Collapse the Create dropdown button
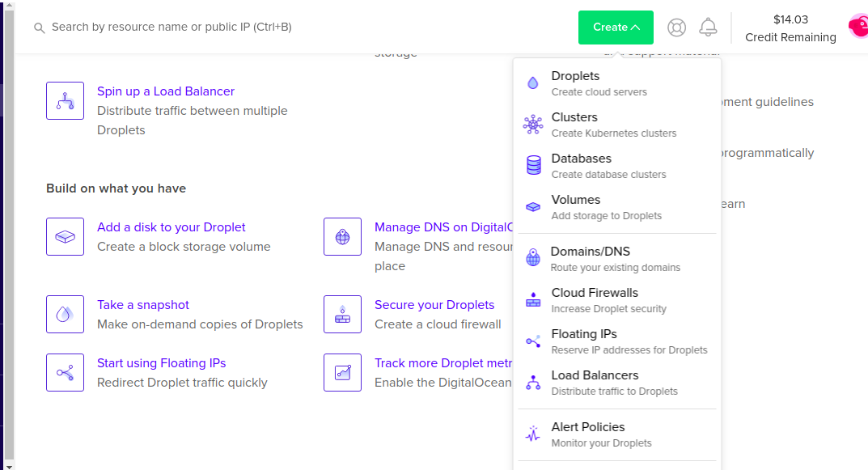Image resolution: width=868 pixels, height=470 pixels. (x=616, y=28)
